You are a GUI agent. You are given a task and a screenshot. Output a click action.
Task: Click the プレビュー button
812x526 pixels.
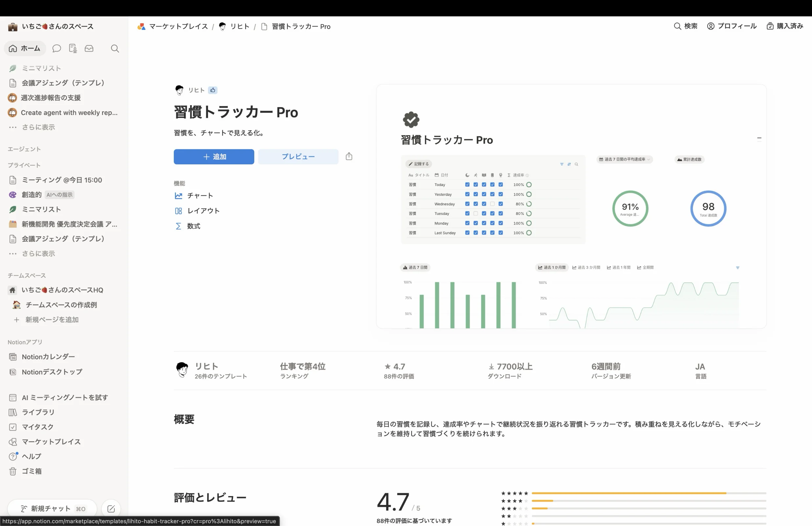coord(298,157)
